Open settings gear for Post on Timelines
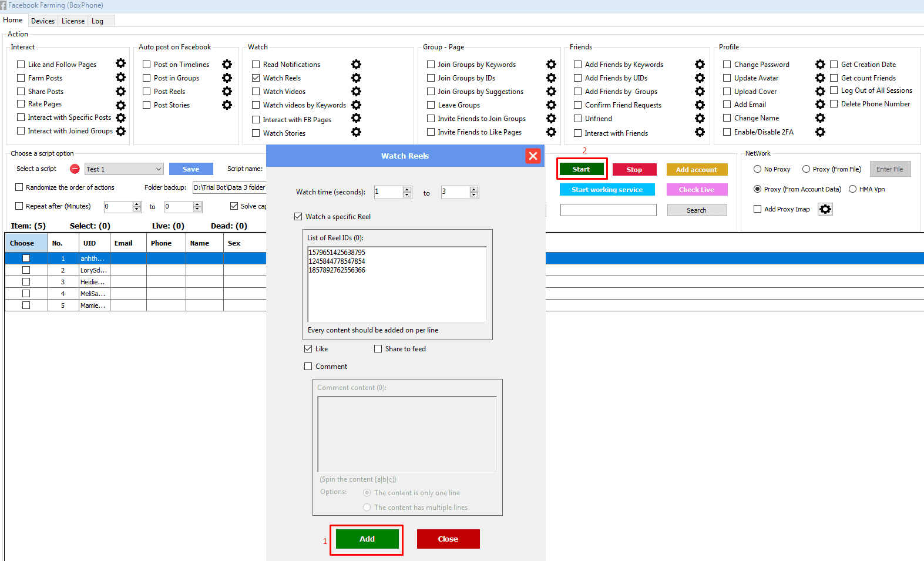 click(227, 64)
